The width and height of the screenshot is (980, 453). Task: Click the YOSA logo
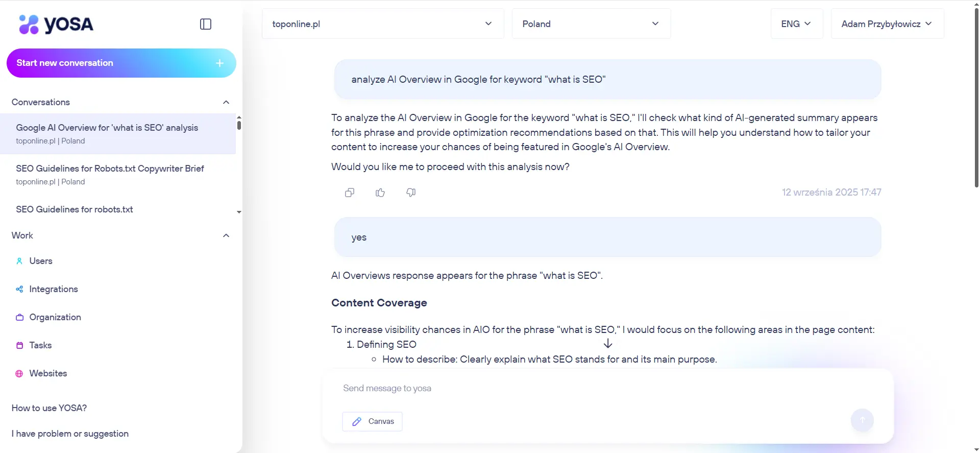(56, 24)
